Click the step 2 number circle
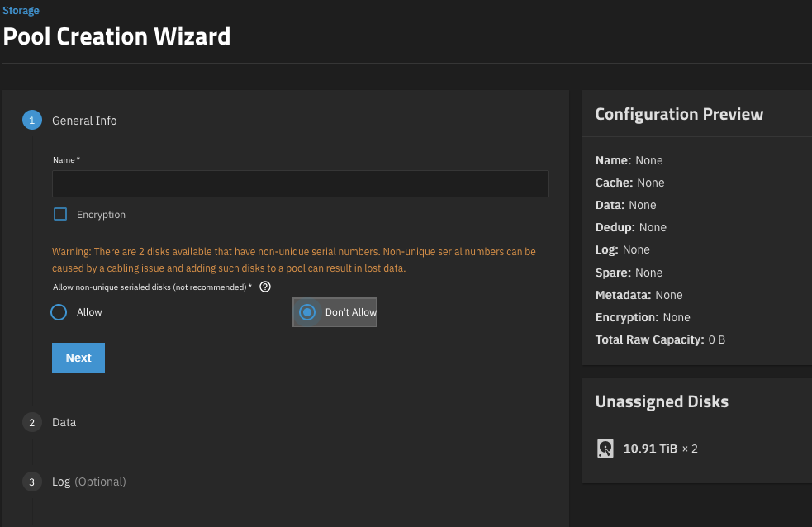This screenshot has width=812, height=527. point(31,422)
